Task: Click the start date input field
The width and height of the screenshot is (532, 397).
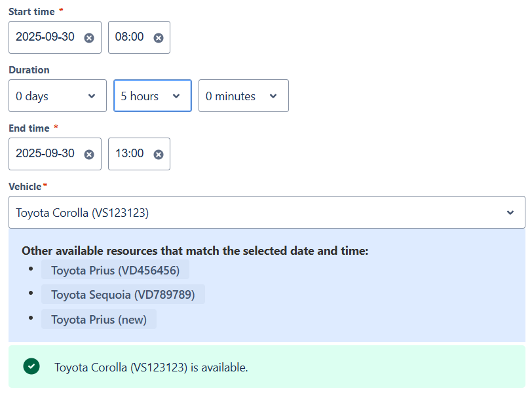Action: click(x=45, y=37)
